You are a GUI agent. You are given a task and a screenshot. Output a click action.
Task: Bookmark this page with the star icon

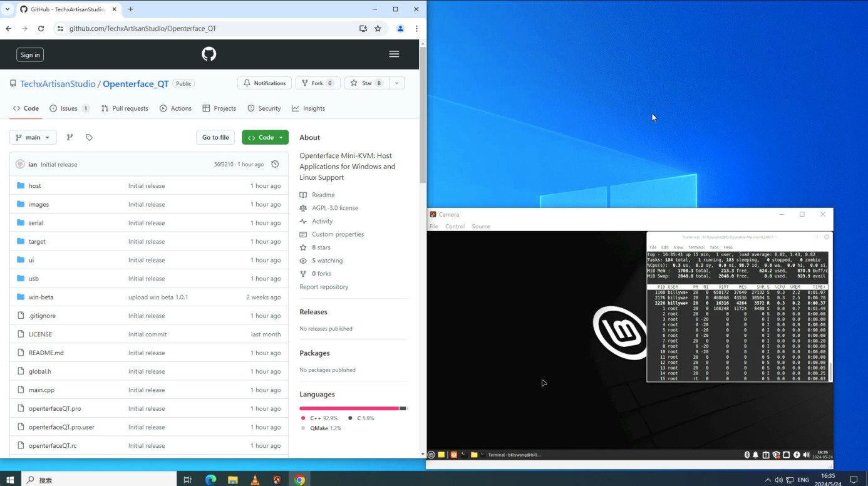point(378,28)
